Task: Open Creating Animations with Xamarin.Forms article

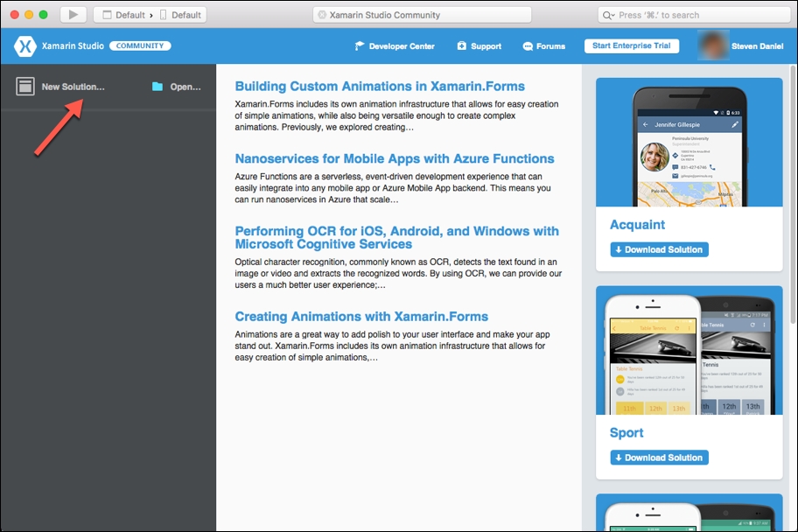Action: tap(361, 317)
